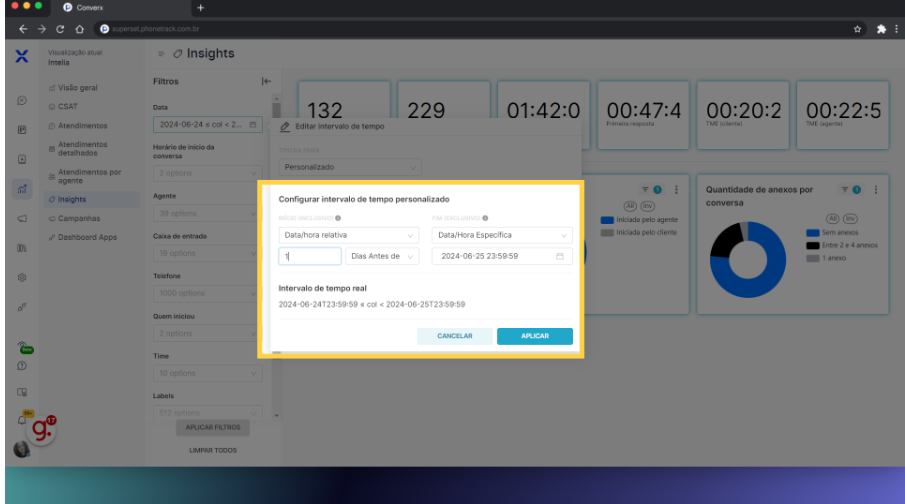The width and height of the screenshot is (905, 504).
Task: Open three-dot menu on Quantidade de anexos chart
Action: (876, 190)
